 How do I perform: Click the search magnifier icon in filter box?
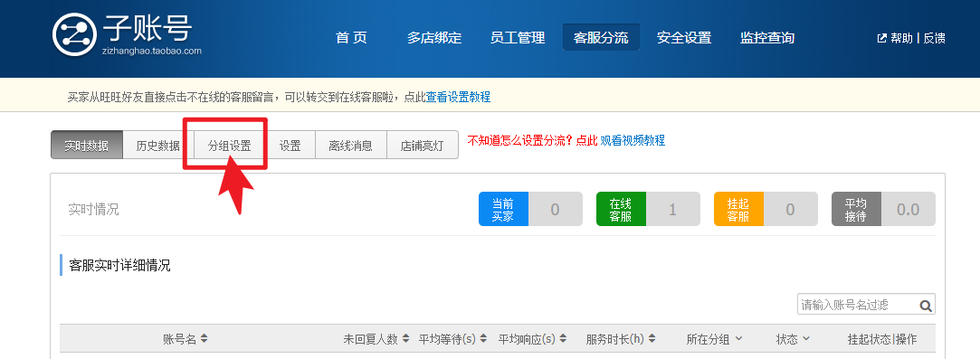click(x=926, y=306)
